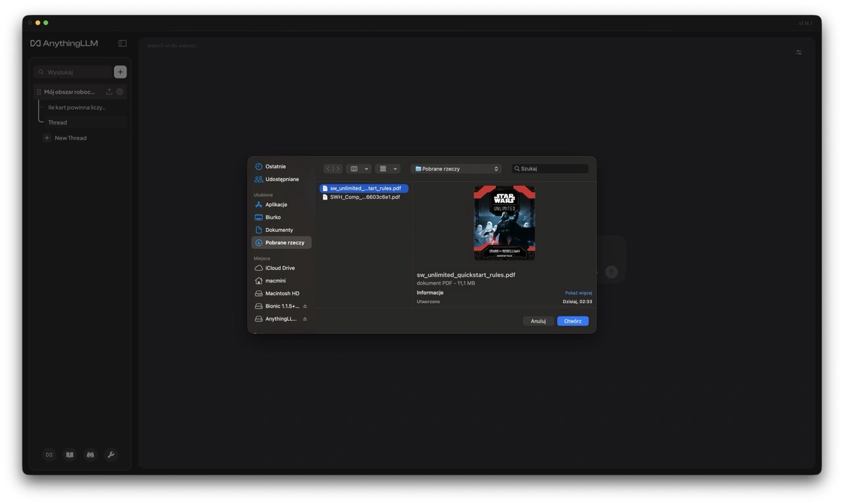Open iCloud Drive in the dialog sidebar

click(282, 268)
